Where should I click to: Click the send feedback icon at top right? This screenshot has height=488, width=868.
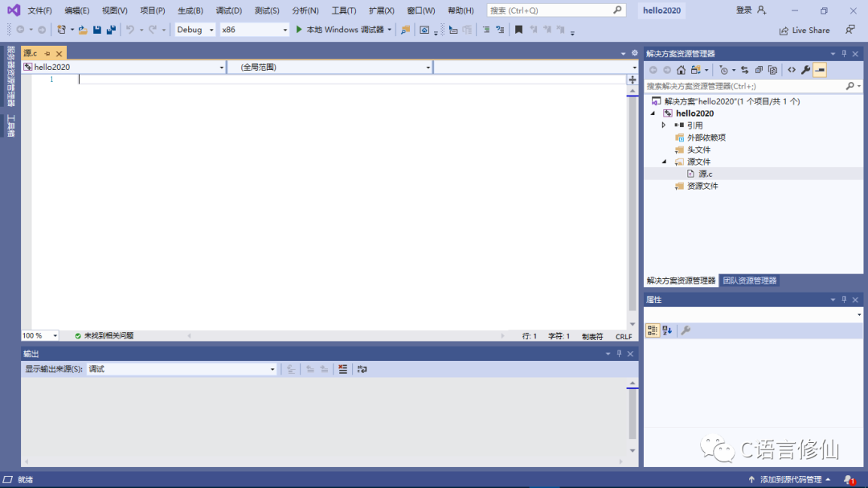pyautogui.click(x=850, y=30)
